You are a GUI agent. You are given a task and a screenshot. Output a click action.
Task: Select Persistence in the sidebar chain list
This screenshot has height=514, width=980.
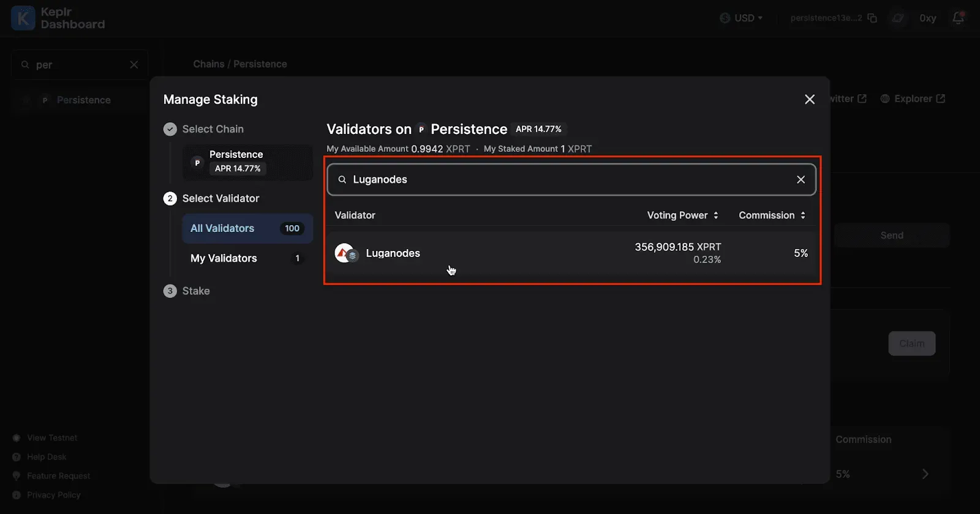[80, 100]
